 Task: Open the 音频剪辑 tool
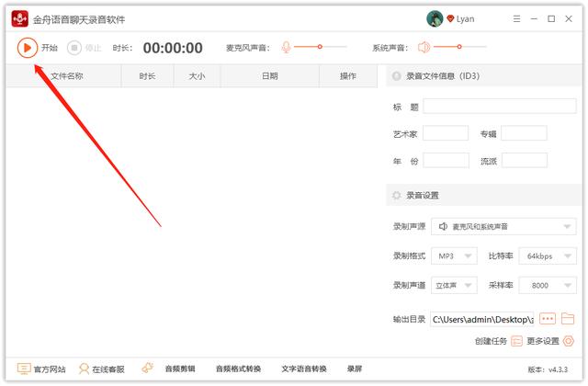tap(180, 369)
